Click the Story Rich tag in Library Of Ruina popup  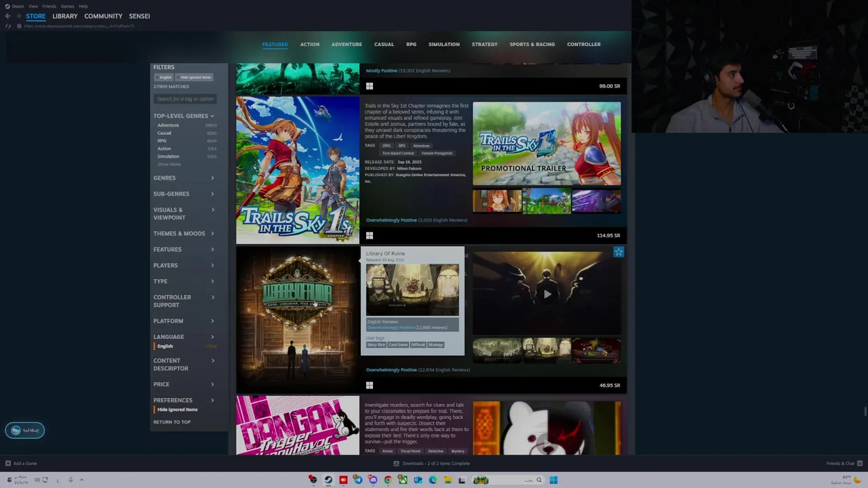tap(376, 345)
